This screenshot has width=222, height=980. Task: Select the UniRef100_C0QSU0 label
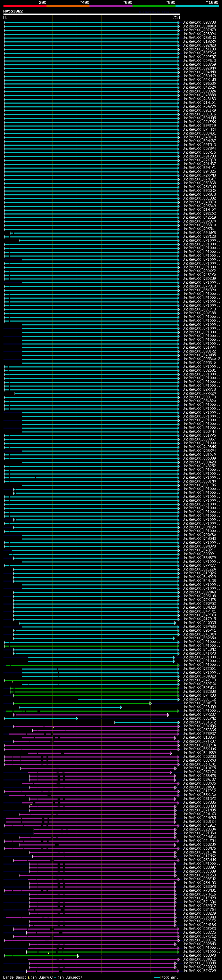(x=199, y=845)
